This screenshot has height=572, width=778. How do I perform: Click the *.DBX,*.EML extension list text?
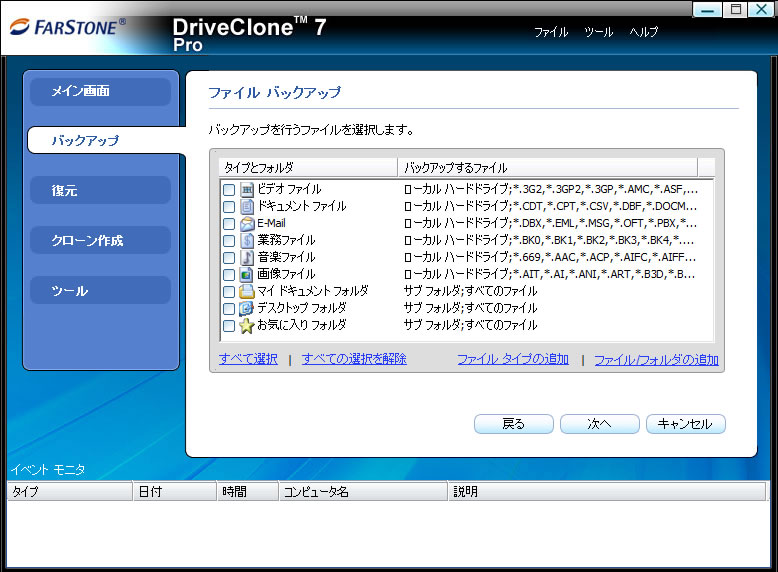coord(551,223)
